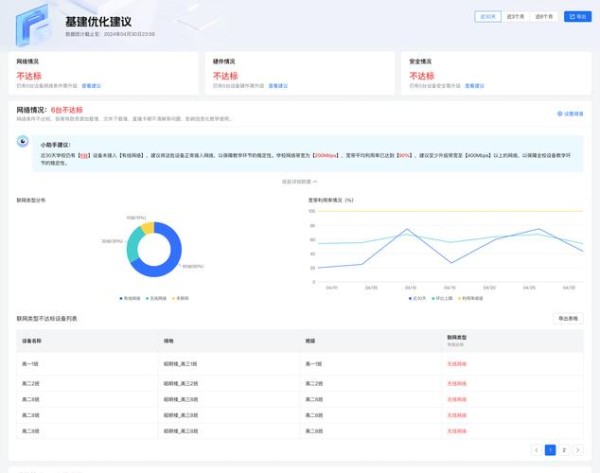Image resolution: width=600 pixels, height=473 pixels.
Task: Go to the next page arrow in pagination
Action: [578, 450]
